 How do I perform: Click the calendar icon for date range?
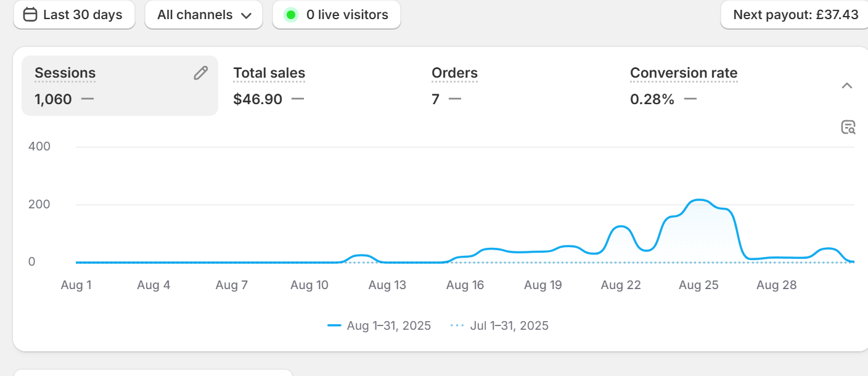click(30, 15)
